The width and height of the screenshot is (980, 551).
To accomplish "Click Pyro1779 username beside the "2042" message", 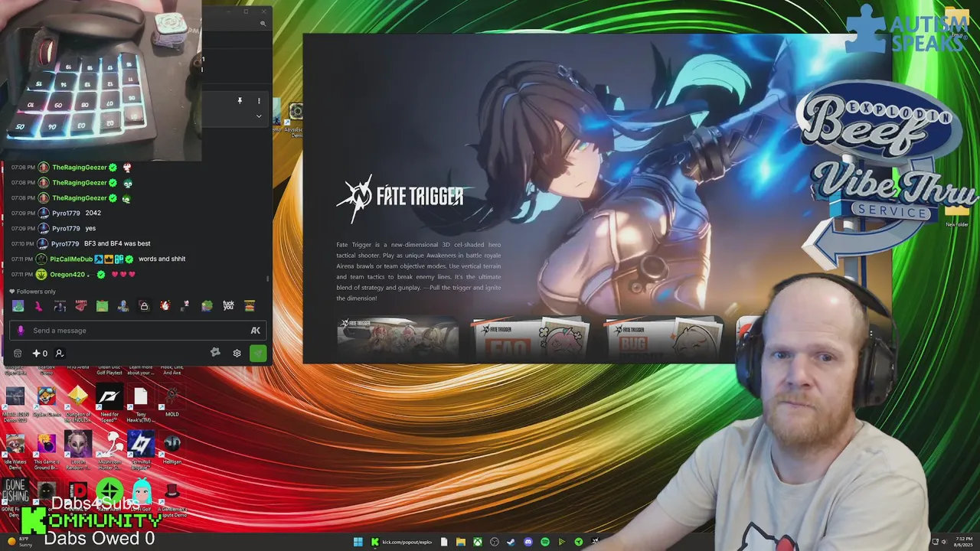I will (66, 213).
